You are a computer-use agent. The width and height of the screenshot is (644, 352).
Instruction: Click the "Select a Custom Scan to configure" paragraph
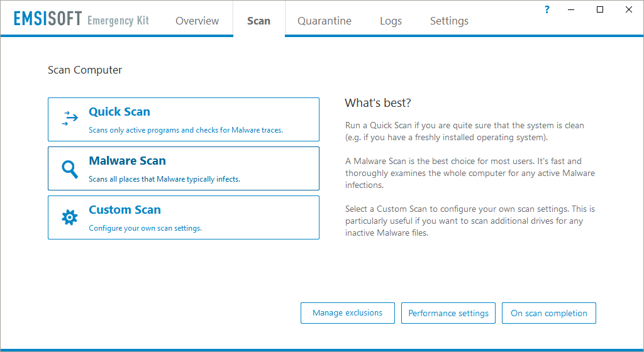[470, 221]
